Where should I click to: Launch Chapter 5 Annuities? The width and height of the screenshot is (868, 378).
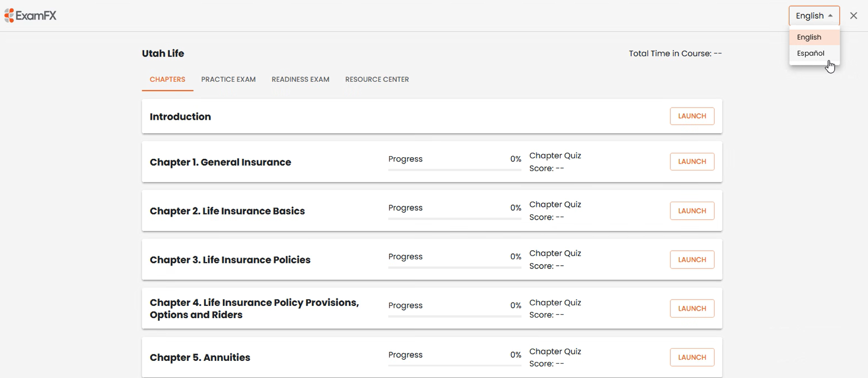(x=692, y=357)
